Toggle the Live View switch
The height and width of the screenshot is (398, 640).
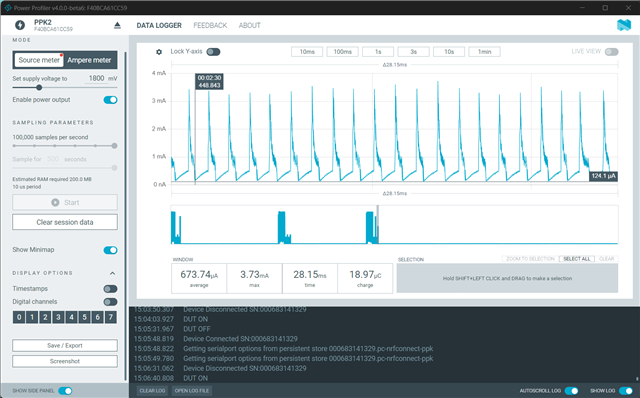(611, 52)
